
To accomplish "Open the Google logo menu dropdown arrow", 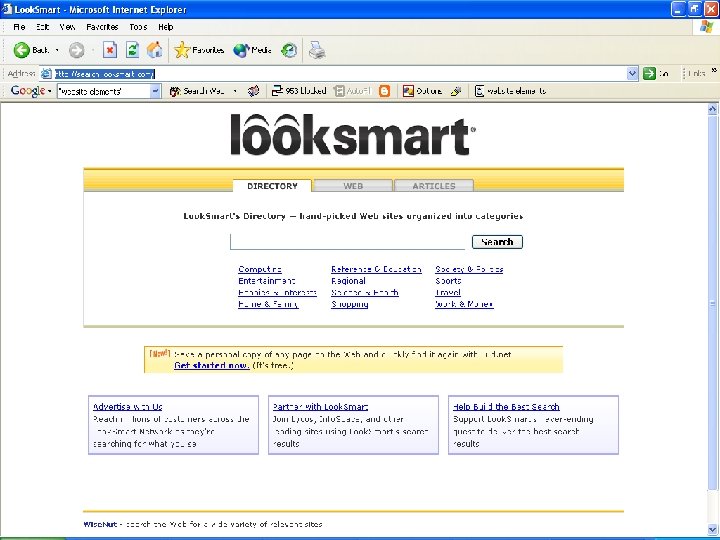I will pyautogui.click(x=49, y=91).
